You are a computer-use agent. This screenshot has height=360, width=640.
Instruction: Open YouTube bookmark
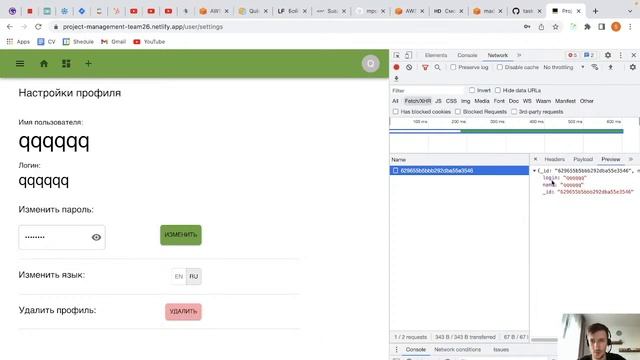click(149, 42)
